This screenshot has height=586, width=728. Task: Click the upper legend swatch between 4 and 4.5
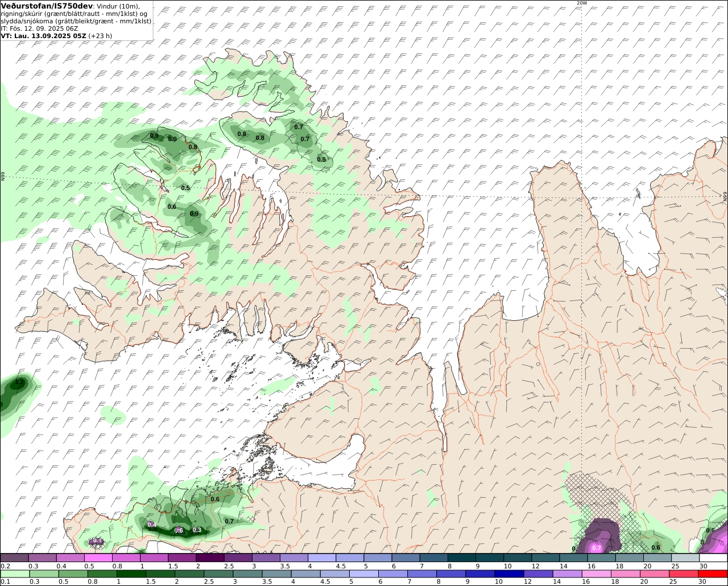(x=322, y=558)
